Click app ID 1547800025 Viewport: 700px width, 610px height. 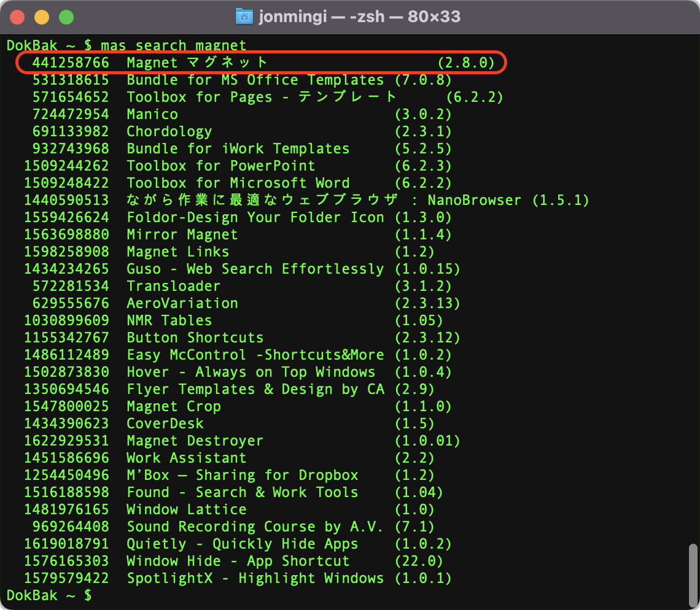coord(66,406)
